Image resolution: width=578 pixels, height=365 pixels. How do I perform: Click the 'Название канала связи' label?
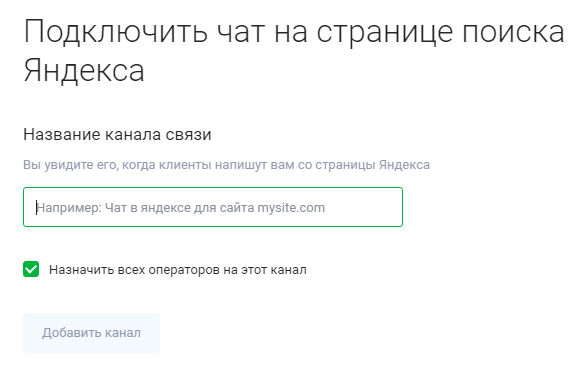coord(117,135)
